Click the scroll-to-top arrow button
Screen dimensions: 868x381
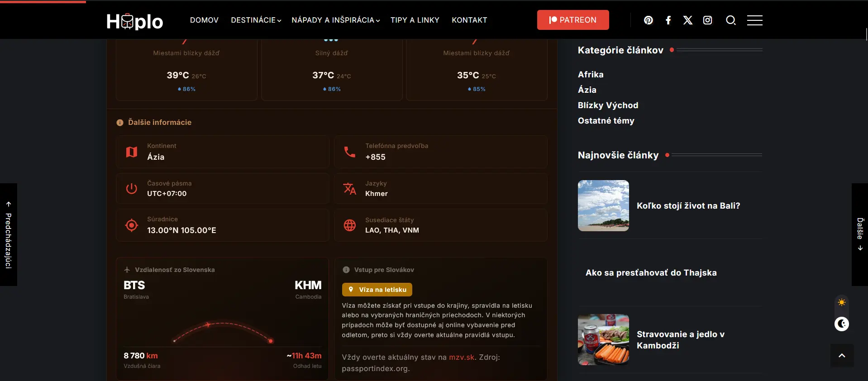842,356
